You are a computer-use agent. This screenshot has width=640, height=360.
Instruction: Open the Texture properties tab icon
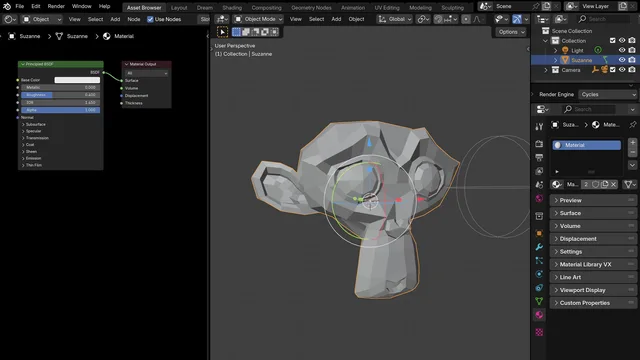(x=539, y=332)
